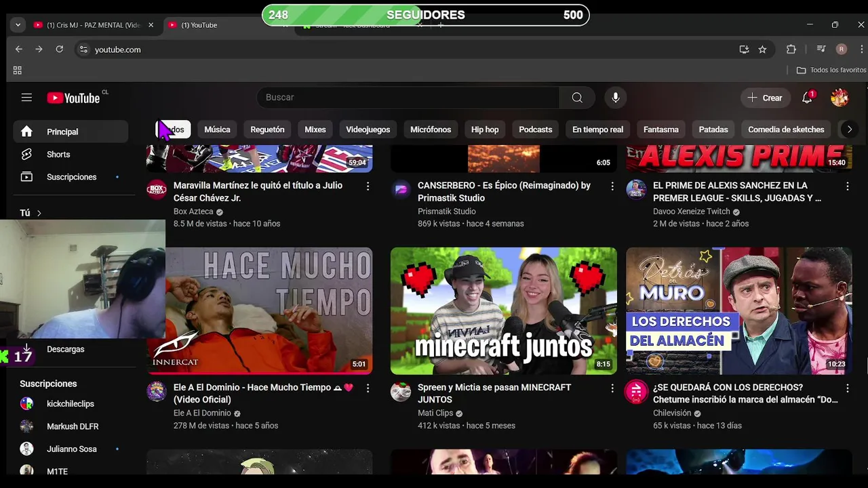The height and width of the screenshot is (488, 868).
Task: Reload the YouTube page
Action: 60,49
